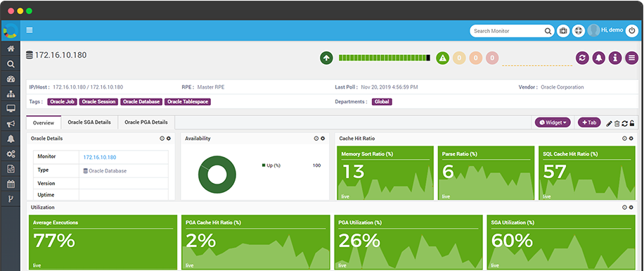The image size is (644, 271).
Task: Click the trash delete icon beside +Tab
Action: pyautogui.click(x=617, y=123)
